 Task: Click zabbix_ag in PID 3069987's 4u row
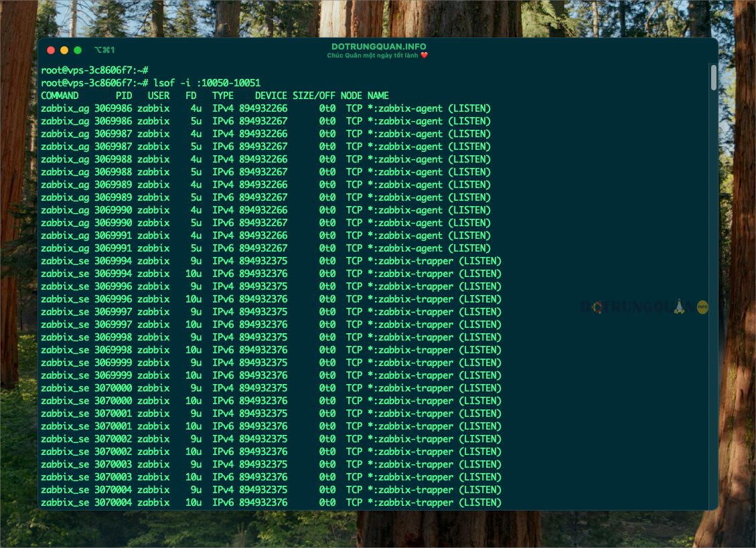pos(65,134)
